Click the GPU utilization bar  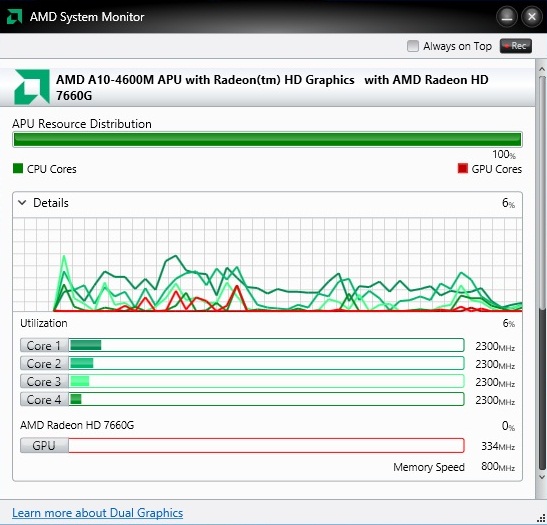pos(267,446)
